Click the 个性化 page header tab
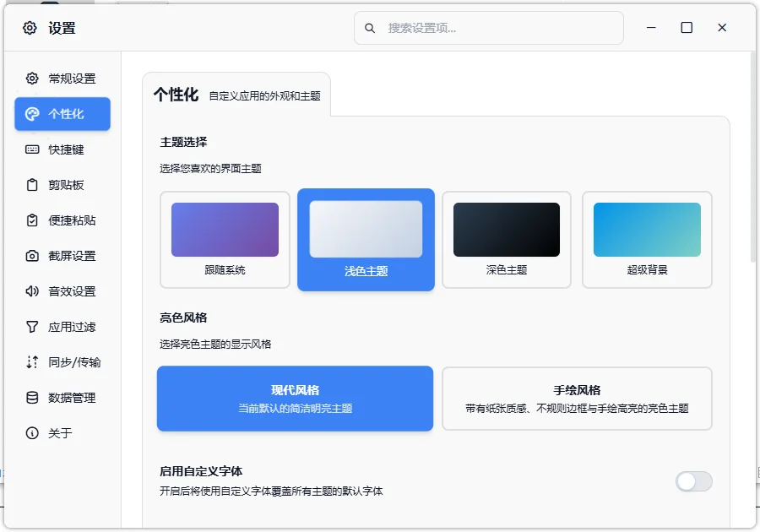The image size is (760, 532). tap(236, 95)
